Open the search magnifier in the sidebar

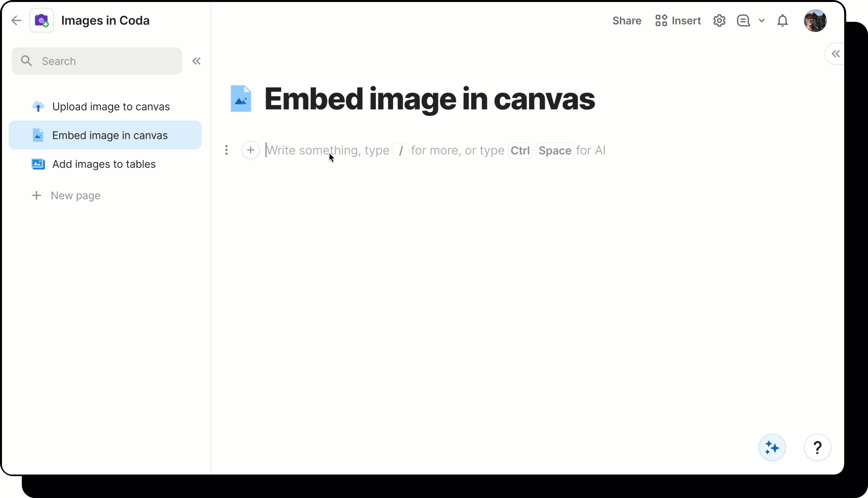(x=27, y=61)
